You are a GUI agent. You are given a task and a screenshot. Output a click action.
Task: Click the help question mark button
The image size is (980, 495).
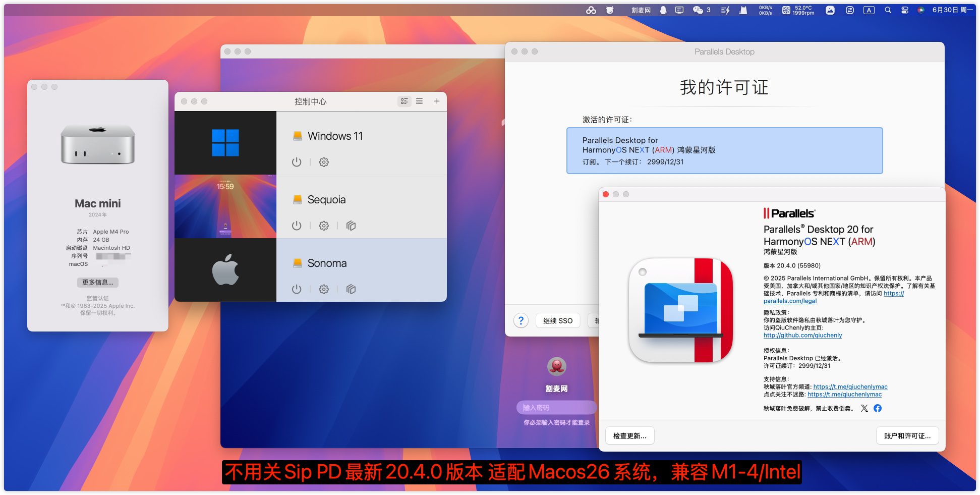click(x=521, y=320)
